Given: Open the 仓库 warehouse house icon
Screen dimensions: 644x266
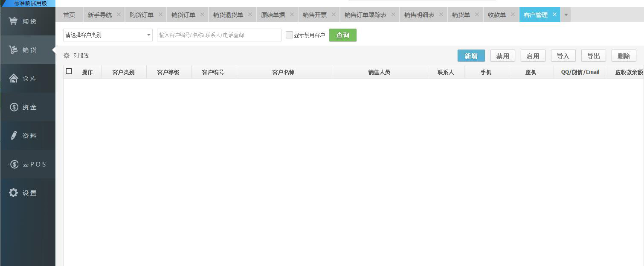Looking at the screenshot, I should point(13,79).
